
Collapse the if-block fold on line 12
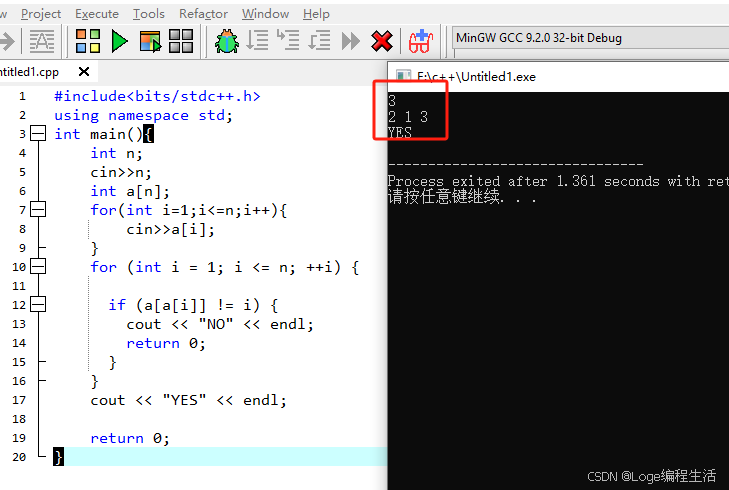point(38,305)
